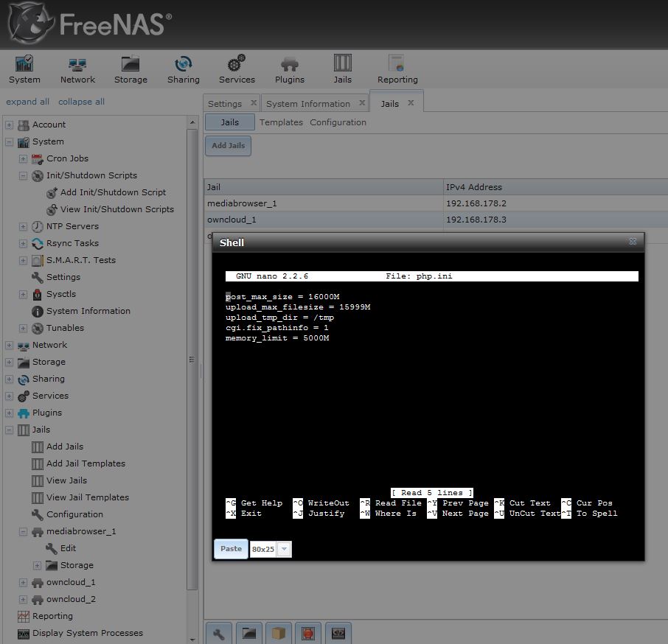Click the Add Jails button
668x644 pixels.
click(228, 146)
